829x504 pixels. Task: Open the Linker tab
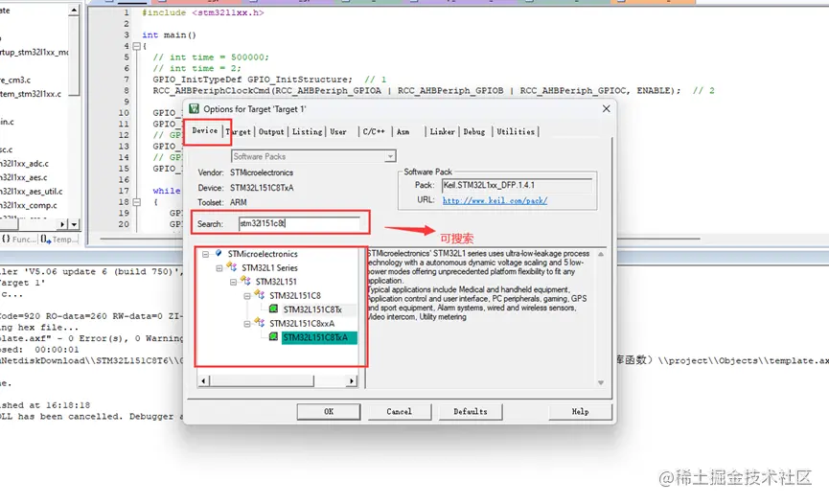pyautogui.click(x=442, y=131)
